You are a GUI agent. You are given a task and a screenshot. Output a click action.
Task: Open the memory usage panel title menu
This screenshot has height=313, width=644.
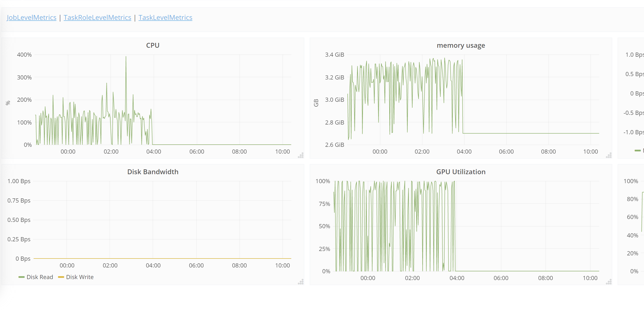click(x=461, y=45)
